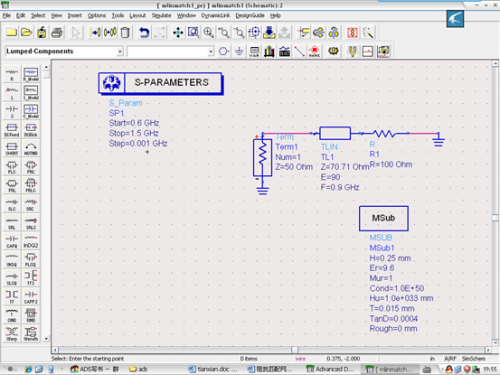Click the H=0.25 mm substrate parameter
The height and width of the screenshot is (375, 500).
pos(390,258)
